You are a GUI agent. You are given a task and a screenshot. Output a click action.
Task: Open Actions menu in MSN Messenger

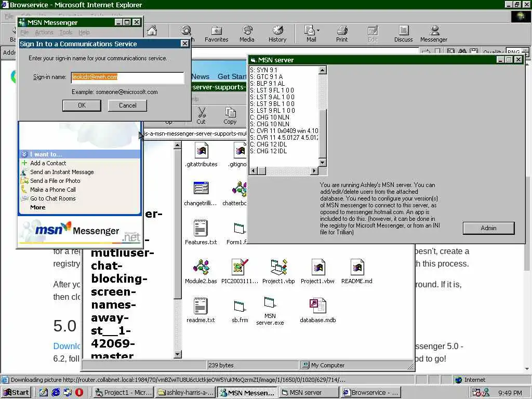(44, 32)
